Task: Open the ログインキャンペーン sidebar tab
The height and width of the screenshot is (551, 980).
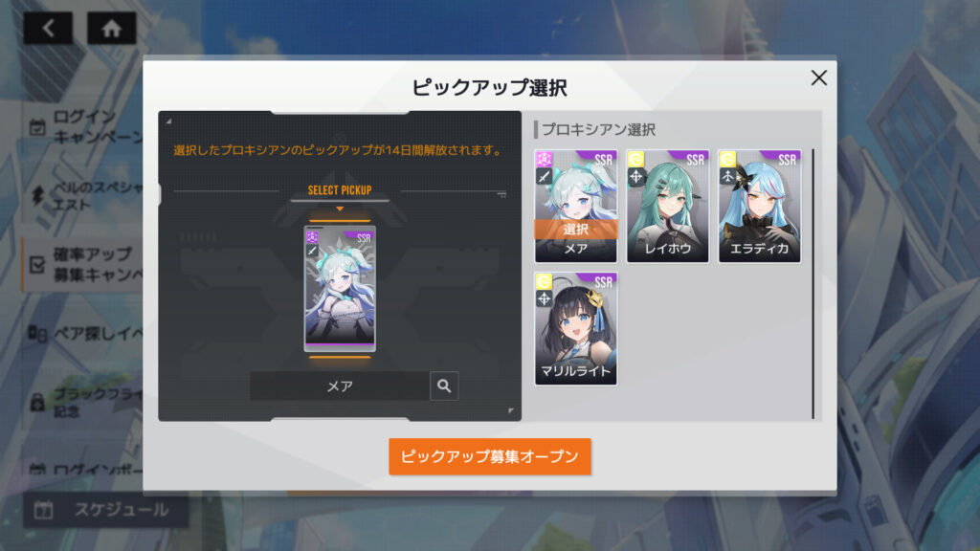Action: pos(83,127)
